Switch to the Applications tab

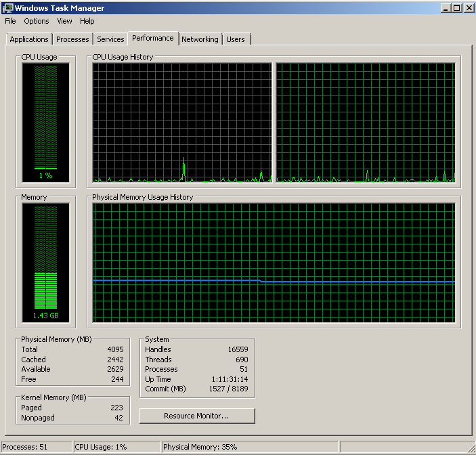click(29, 39)
